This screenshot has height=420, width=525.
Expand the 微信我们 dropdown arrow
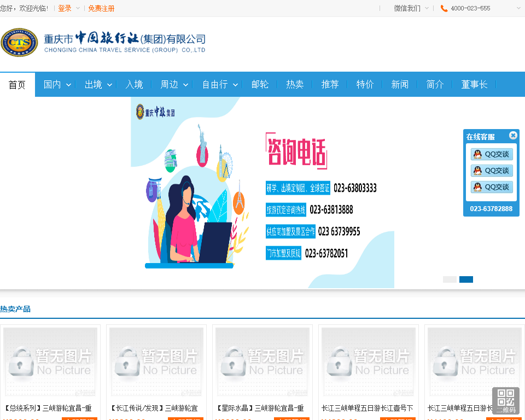[x=427, y=8]
